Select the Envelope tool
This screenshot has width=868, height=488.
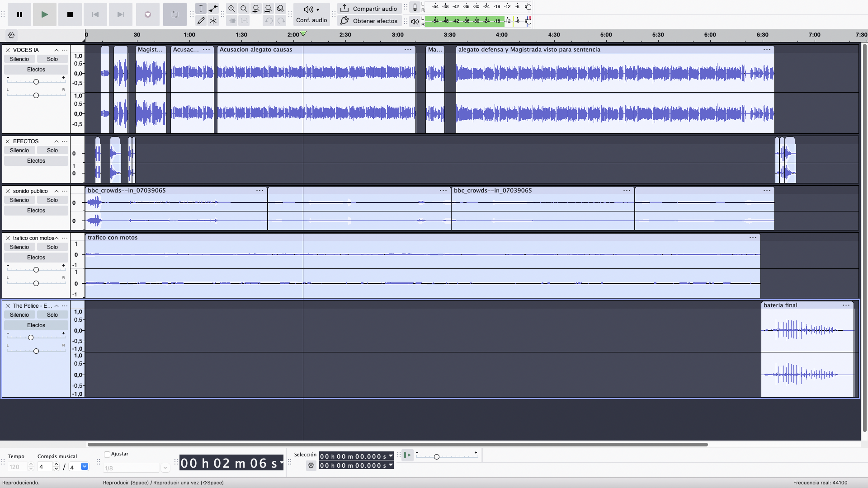point(213,9)
